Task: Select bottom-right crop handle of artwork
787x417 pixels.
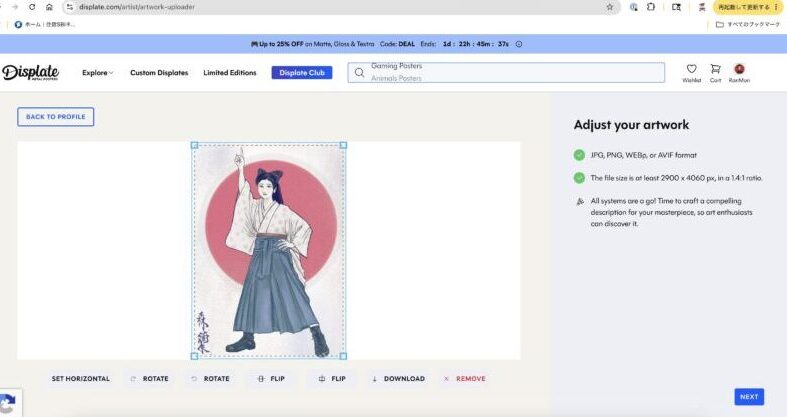Action: [x=343, y=356]
